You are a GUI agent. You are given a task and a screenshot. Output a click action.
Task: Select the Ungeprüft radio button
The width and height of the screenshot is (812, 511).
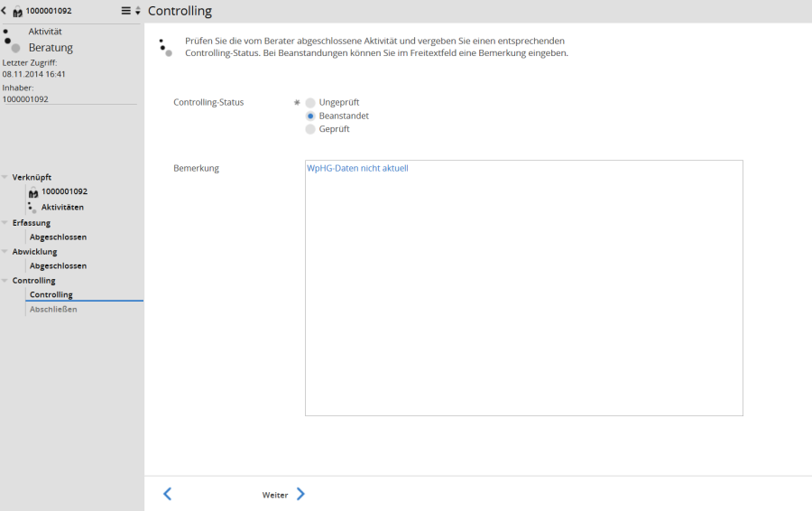tap(310, 103)
